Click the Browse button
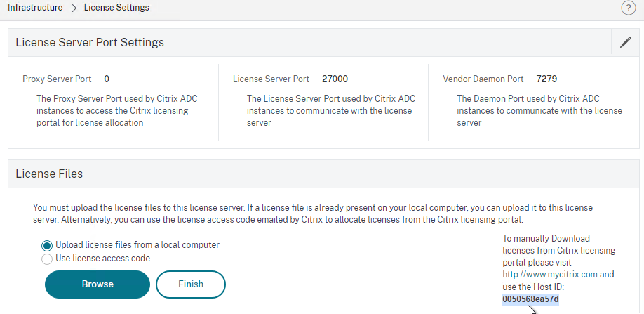Screen dimensions: 644x314 98,284
